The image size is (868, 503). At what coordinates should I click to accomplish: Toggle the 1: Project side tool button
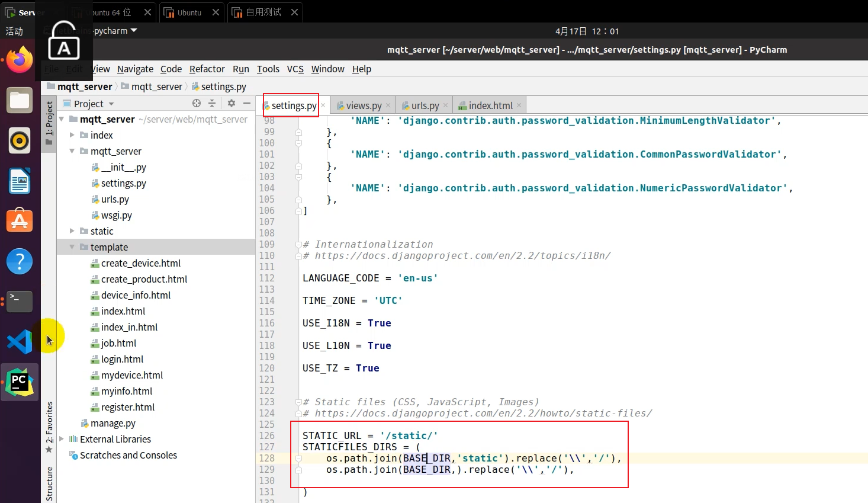(x=49, y=123)
